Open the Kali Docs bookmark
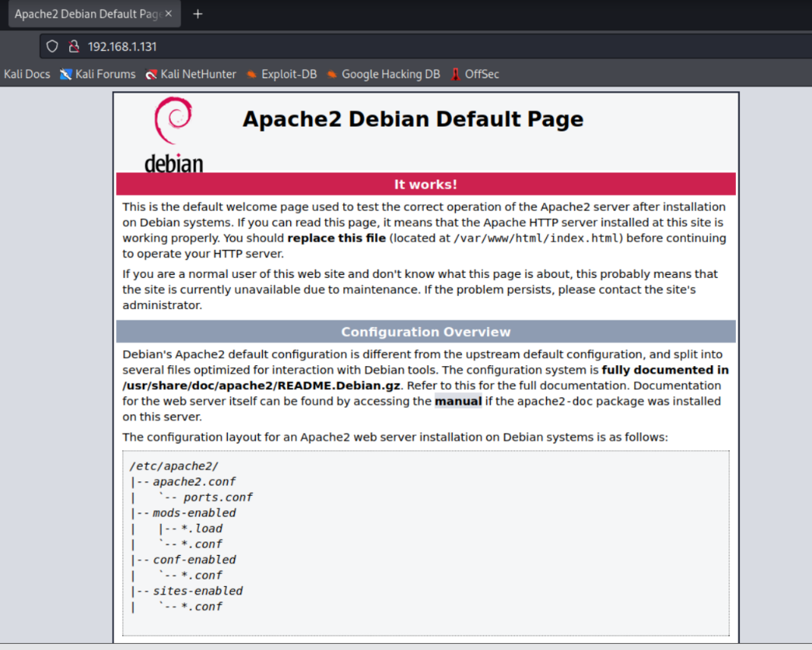The width and height of the screenshot is (812, 650). click(27, 74)
